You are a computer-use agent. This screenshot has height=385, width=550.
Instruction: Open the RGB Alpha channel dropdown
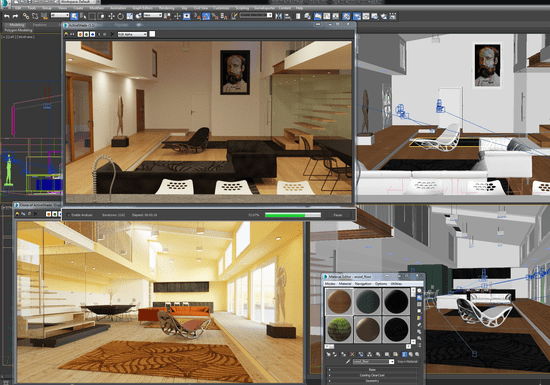[132, 34]
